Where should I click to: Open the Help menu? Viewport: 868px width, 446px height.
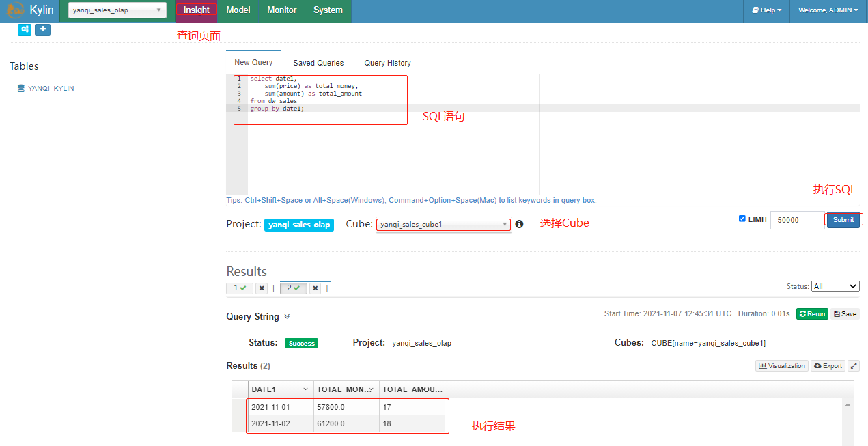766,10
